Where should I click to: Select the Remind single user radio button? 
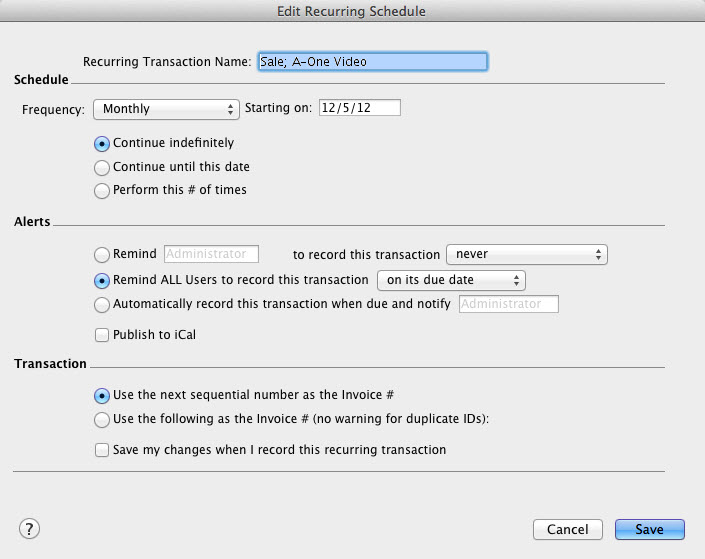pos(102,255)
